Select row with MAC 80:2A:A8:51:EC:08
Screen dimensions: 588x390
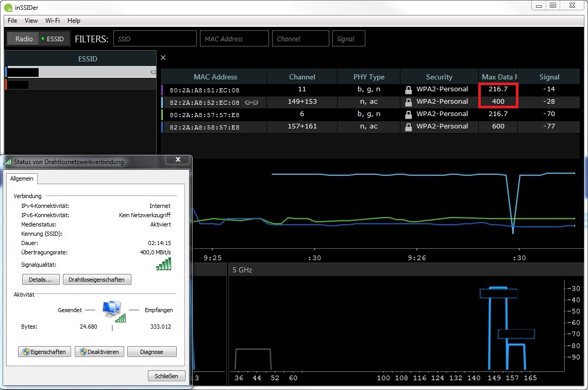(371, 90)
